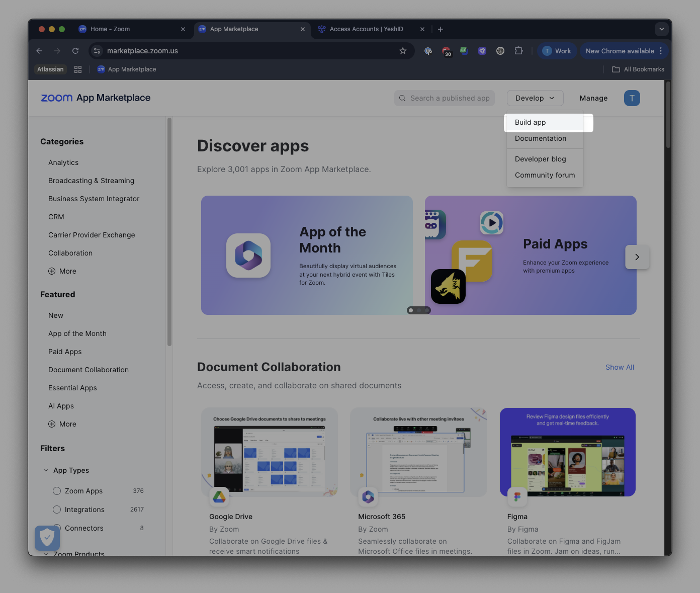Select the Connectors radio button
This screenshot has width=700, height=593.
(x=57, y=528)
